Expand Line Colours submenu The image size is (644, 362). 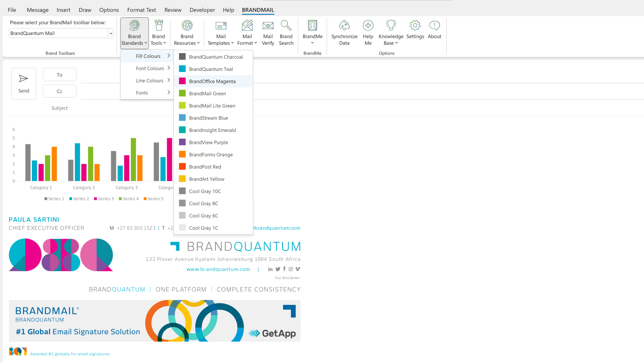click(147, 80)
